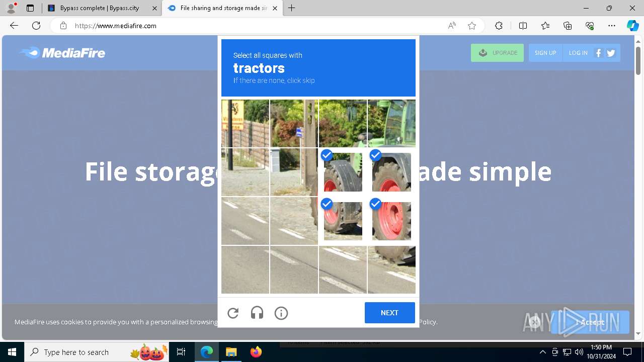Click the I Accept cookies button
The width and height of the screenshot is (644, 362).
(590, 322)
